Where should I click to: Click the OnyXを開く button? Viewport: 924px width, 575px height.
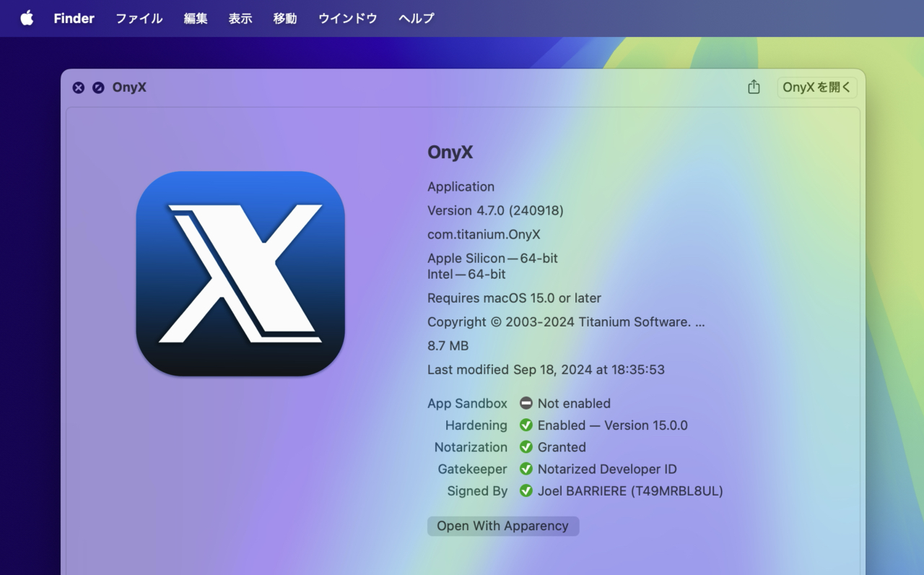point(817,87)
